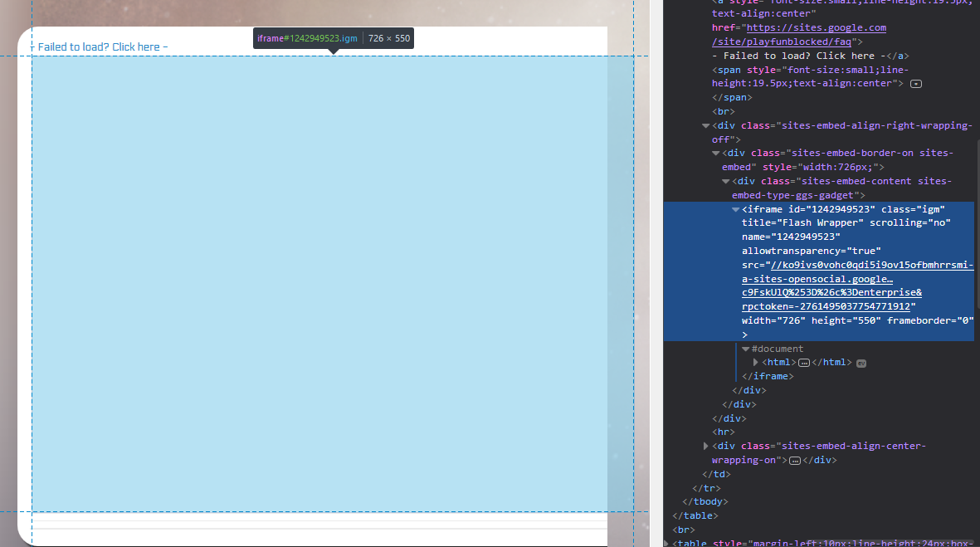Select the width="726" attribute
This screenshot has width=980, height=547.
[x=773, y=320]
